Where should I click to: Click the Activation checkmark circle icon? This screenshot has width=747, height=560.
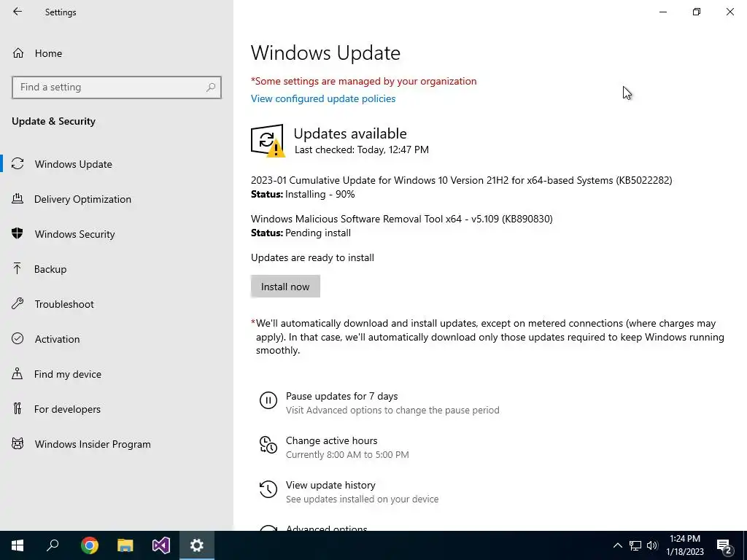[18, 338]
